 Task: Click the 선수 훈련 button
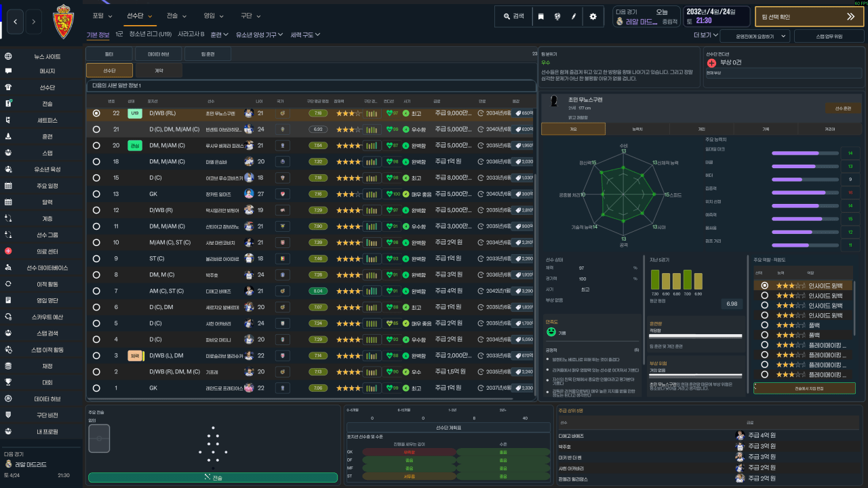click(843, 108)
